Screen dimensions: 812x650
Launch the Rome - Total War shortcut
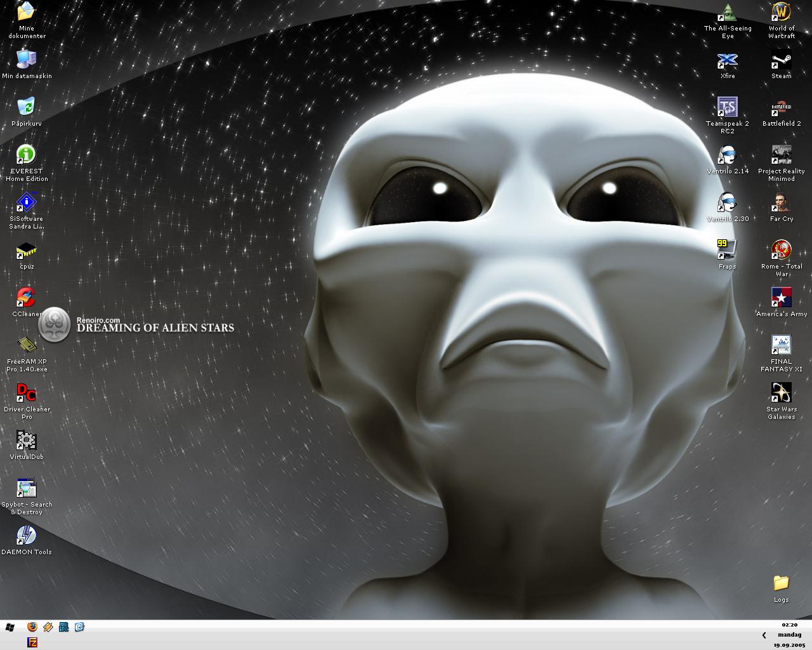[x=781, y=250]
